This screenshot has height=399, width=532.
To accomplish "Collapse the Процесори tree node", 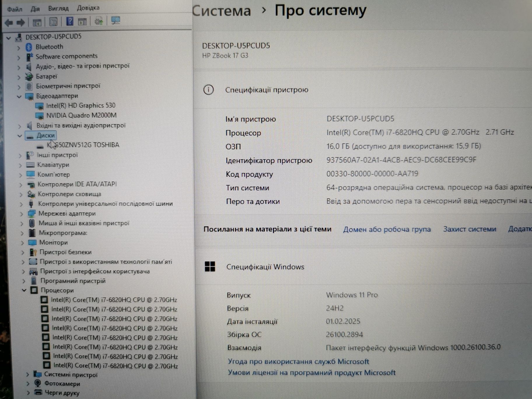I will (24, 290).
